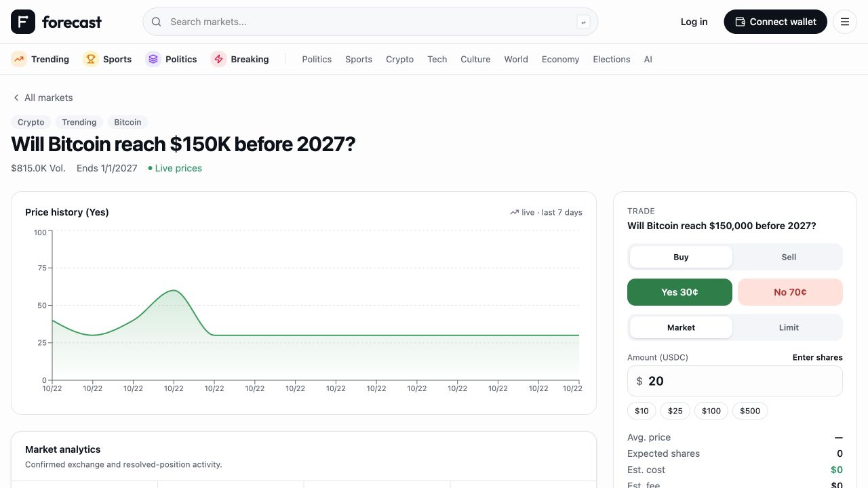Switch to the Sell tab
Screen dimensions: 868x488
[789, 257]
